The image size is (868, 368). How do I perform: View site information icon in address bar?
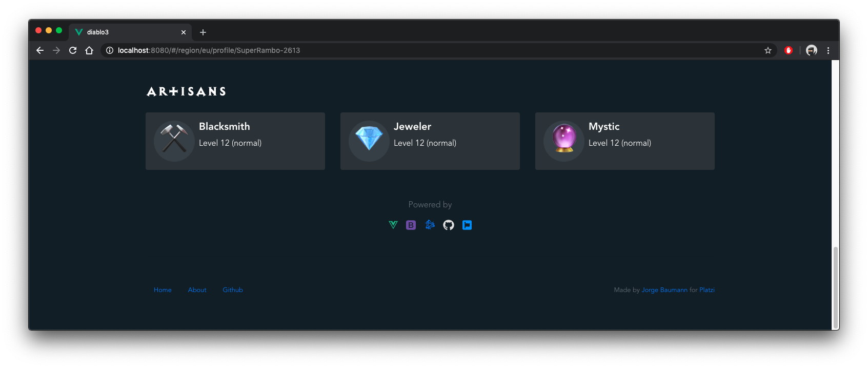point(110,50)
